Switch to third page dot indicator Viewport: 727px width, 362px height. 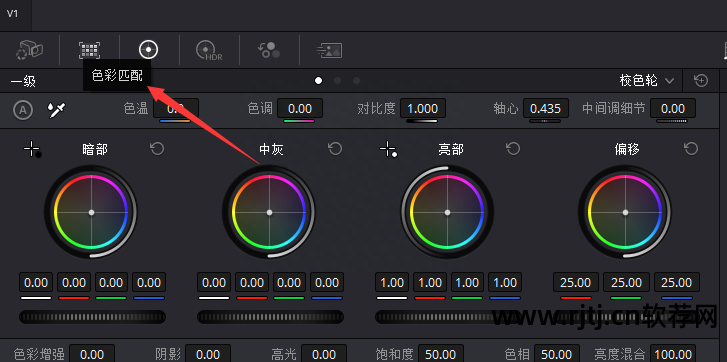point(356,81)
